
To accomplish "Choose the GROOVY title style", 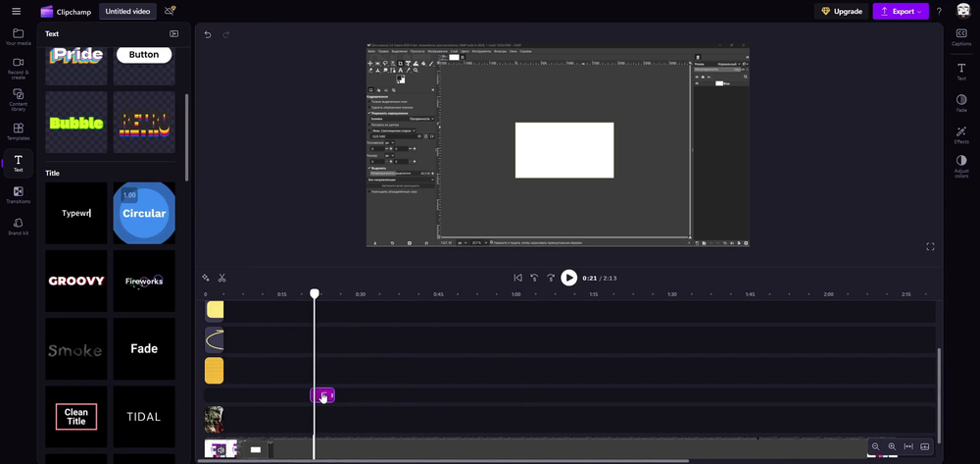I will [x=76, y=281].
